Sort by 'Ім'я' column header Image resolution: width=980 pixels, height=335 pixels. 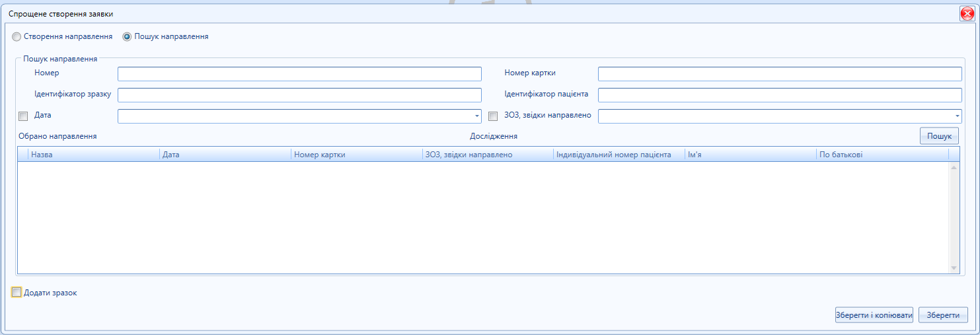click(751, 155)
